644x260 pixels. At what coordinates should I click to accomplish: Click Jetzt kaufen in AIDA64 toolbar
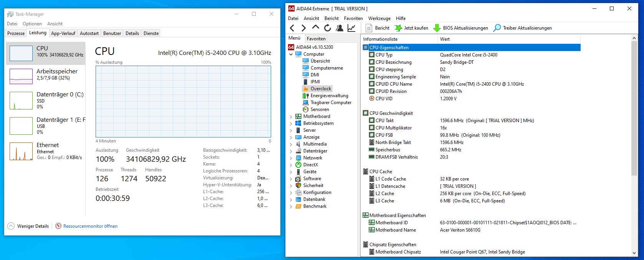412,28
